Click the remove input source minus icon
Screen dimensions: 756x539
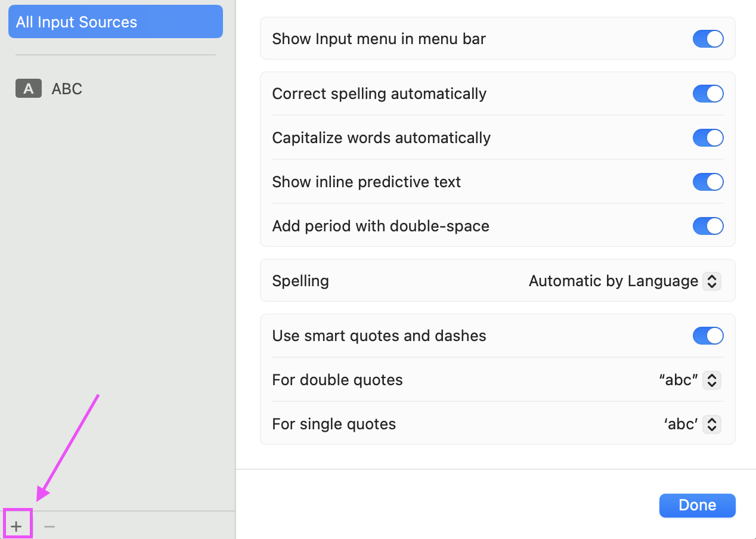pyautogui.click(x=49, y=525)
